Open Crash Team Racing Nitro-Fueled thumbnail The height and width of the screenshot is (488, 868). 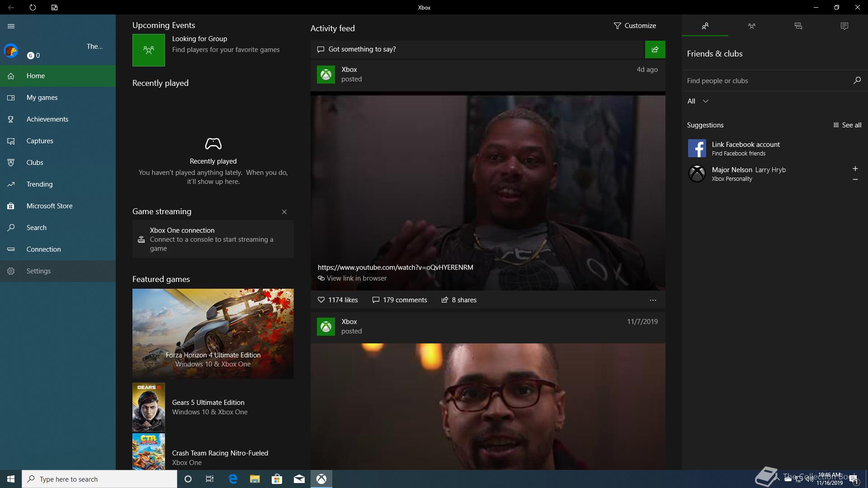(x=149, y=452)
